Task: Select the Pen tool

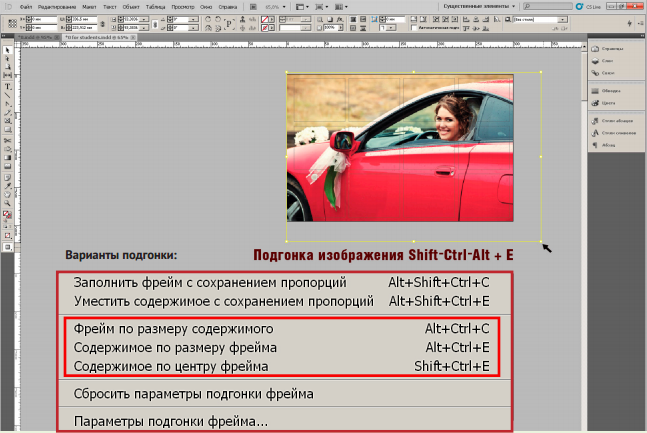Action: point(7,104)
